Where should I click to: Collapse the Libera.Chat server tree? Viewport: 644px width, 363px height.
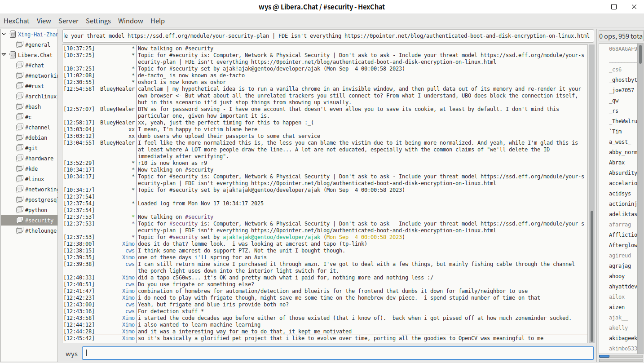pos(4,55)
